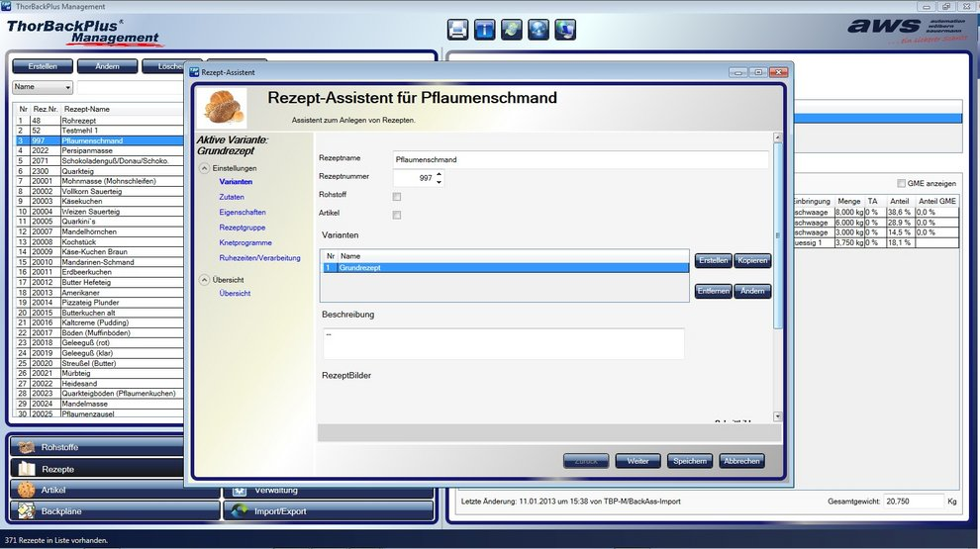Open the Varianten step in the sidebar

point(236,182)
